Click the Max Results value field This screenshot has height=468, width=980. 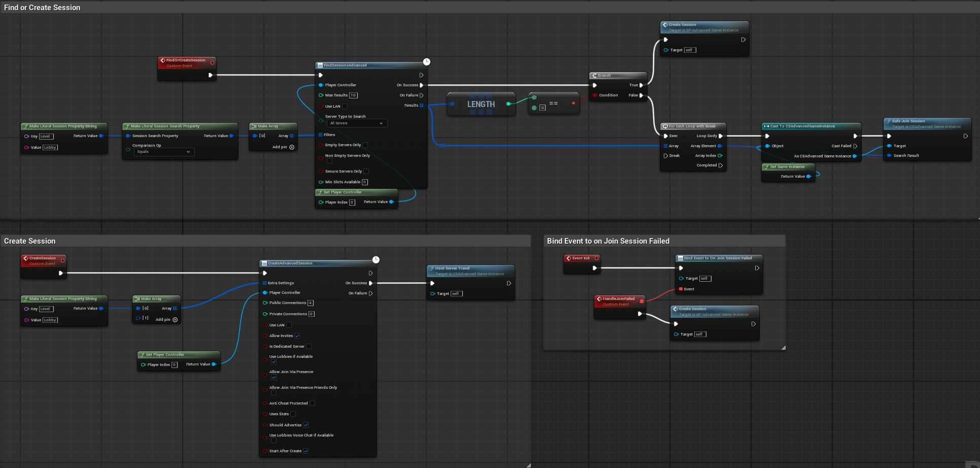354,95
